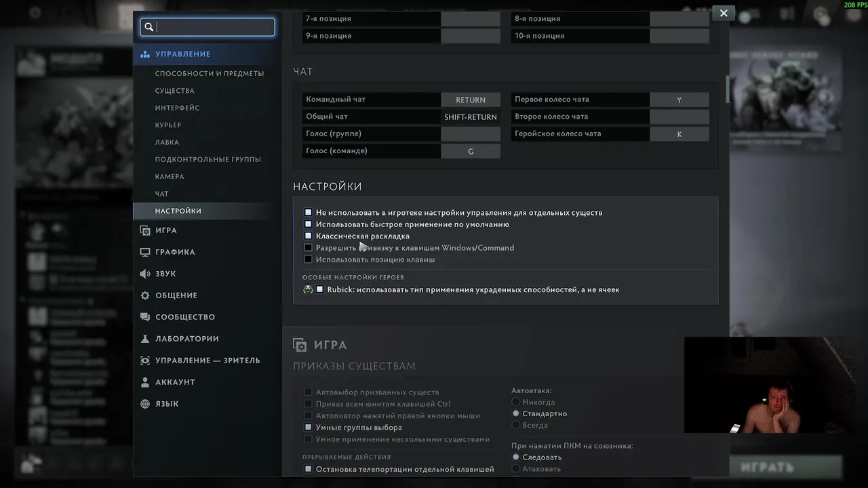The height and width of the screenshot is (488, 868).
Task: Select the Чат subsection in sidebar
Action: (162, 194)
